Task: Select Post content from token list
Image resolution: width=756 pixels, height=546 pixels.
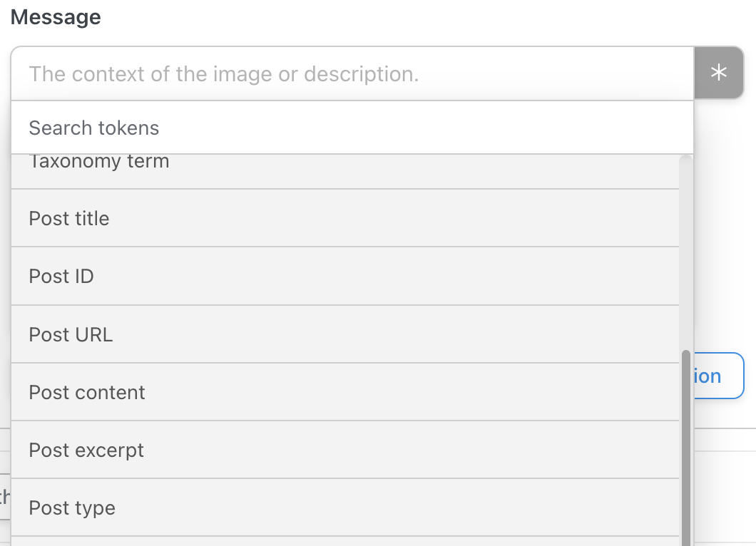Action: tap(345, 392)
